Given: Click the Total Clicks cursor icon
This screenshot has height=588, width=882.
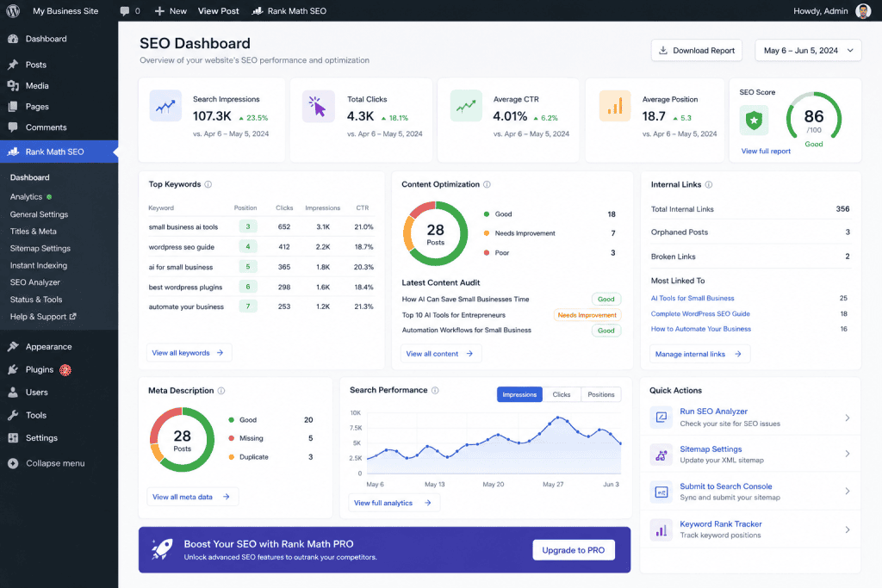Looking at the screenshot, I should coord(319,106).
